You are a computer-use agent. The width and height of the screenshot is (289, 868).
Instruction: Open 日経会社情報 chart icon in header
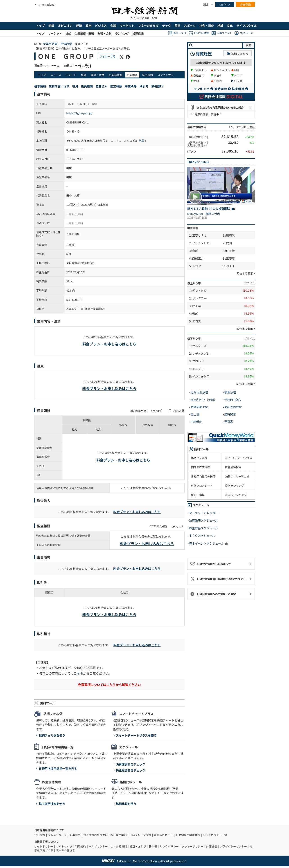pos(191,33)
